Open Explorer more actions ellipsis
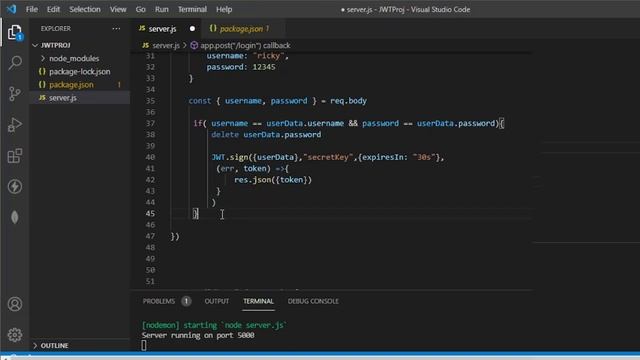This screenshot has width=640, height=360. [x=116, y=29]
